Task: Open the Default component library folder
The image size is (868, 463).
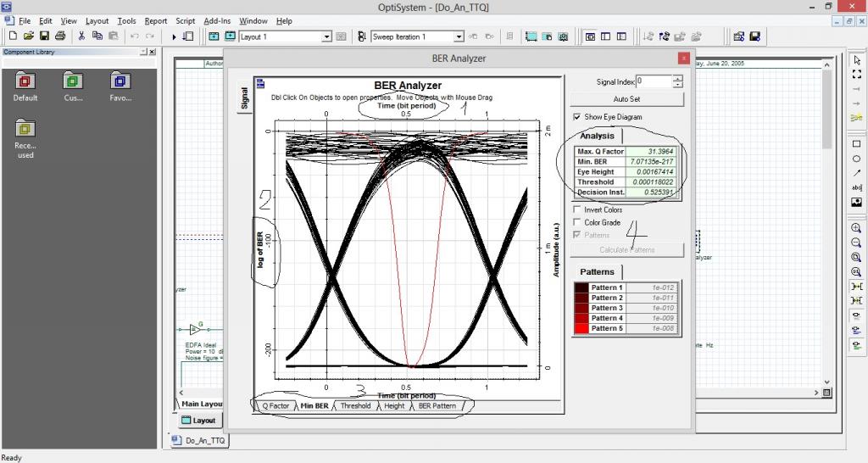Action: [25, 81]
